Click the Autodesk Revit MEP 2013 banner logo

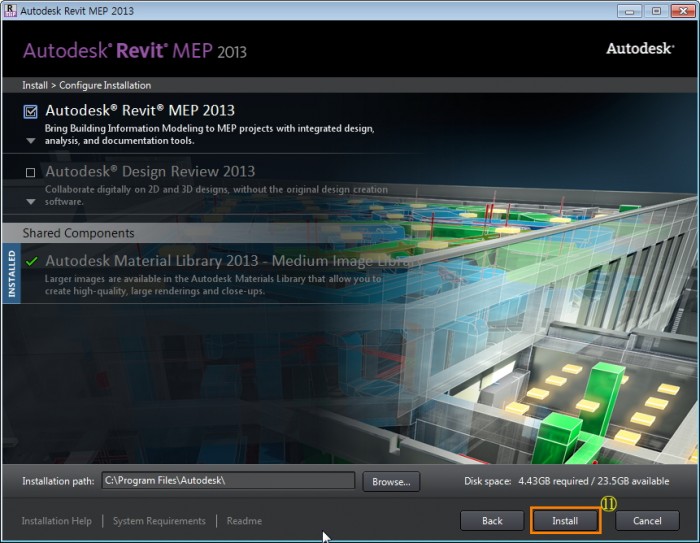point(134,50)
